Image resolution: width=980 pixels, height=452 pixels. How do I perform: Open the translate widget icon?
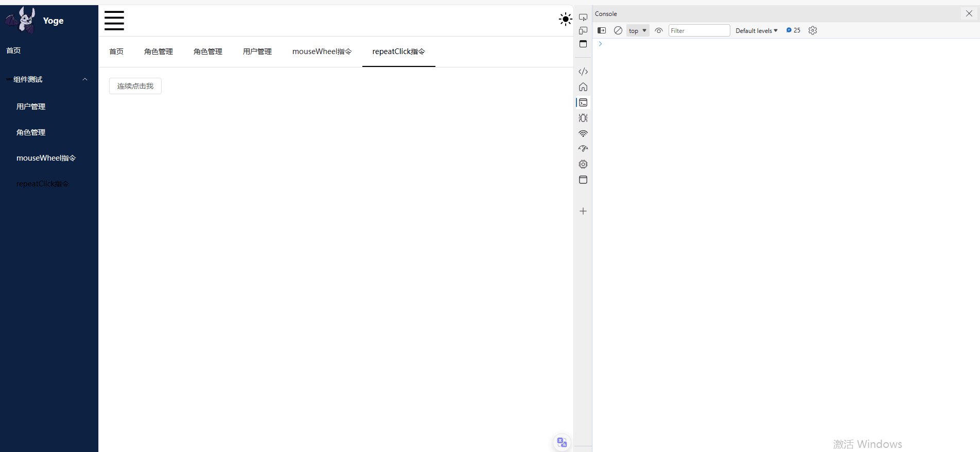coord(562,442)
